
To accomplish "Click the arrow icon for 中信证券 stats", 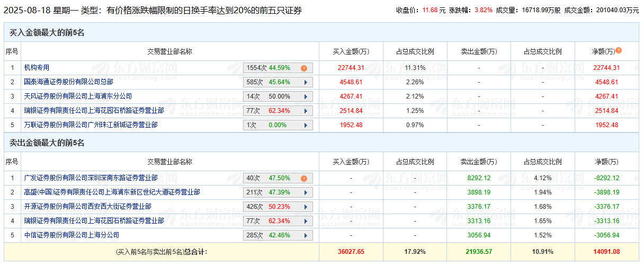I will click(x=306, y=235).
